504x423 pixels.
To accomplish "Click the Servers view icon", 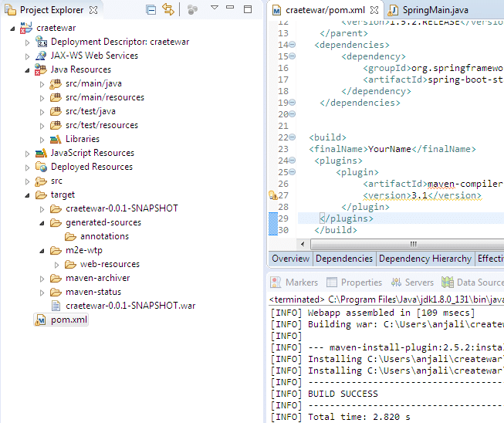I will tap(397, 283).
